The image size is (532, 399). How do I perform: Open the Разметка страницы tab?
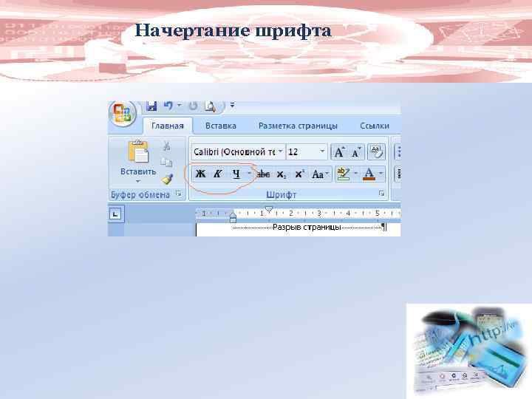[x=298, y=126]
